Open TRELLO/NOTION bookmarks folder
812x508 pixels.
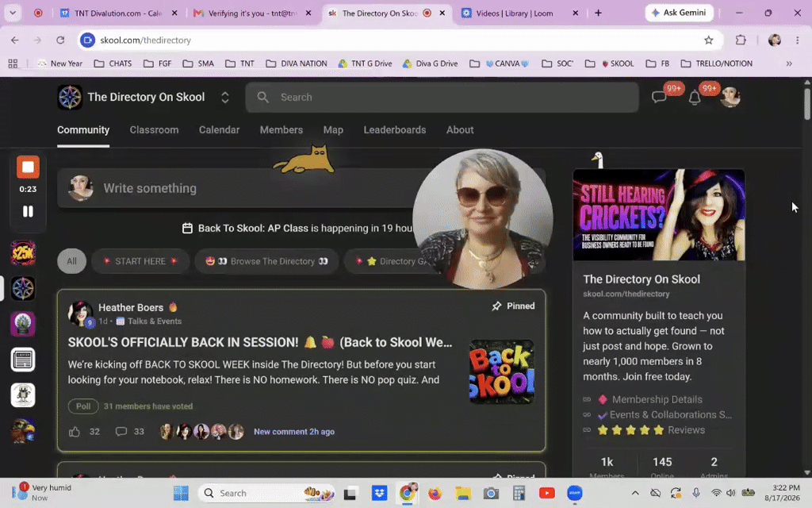[716, 63]
